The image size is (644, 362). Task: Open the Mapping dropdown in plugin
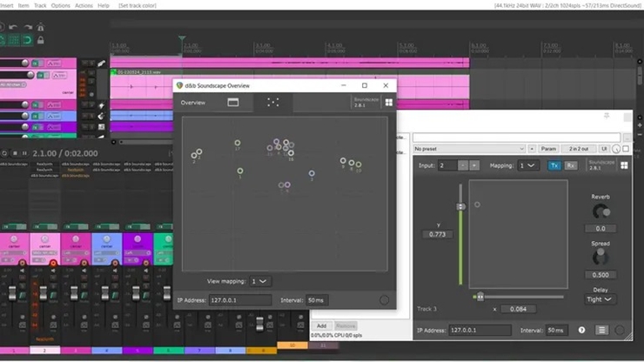(527, 165)
